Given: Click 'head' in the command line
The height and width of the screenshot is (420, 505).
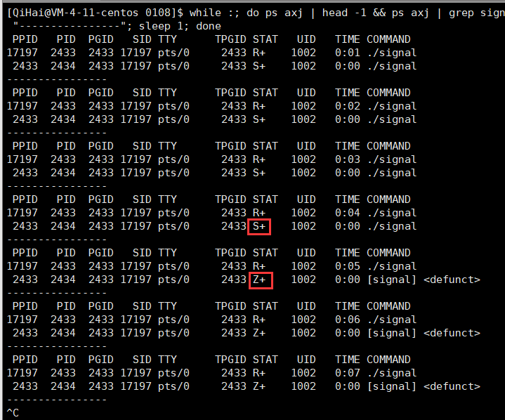Looking at the screenshot, I should click(x=335, y=13).
